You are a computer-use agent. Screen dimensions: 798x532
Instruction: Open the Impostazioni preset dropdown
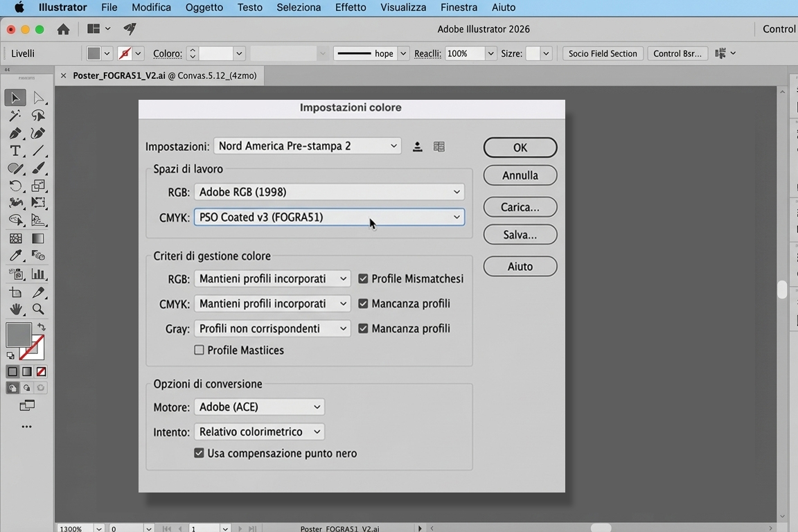[308, 146]
